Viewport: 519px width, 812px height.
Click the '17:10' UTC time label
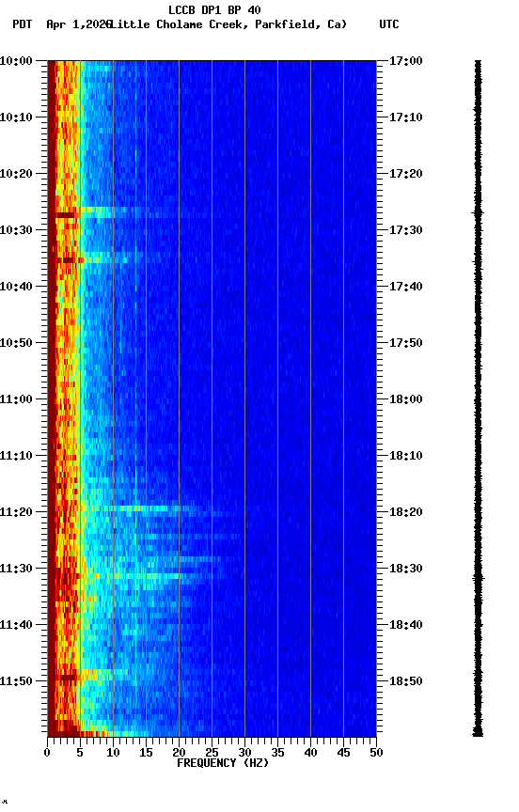[405, 117]
